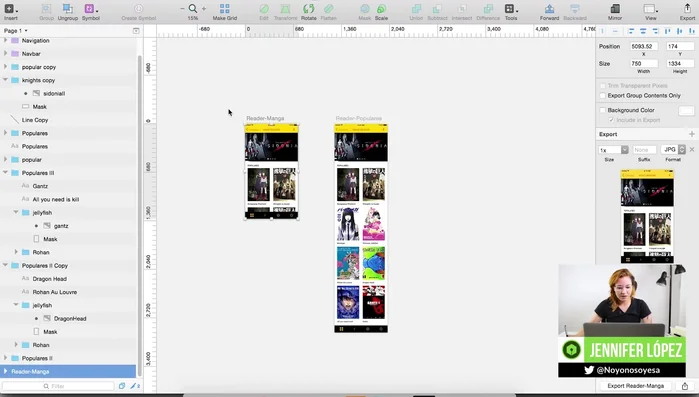Open the export Size 1x dropdown
Screen dimensions: 699x397
coord(613,150)
